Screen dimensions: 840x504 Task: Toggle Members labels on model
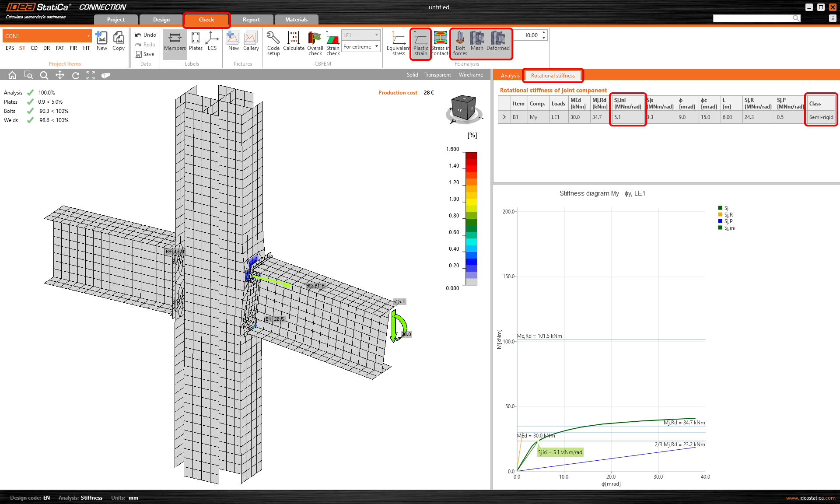[175, 42]
